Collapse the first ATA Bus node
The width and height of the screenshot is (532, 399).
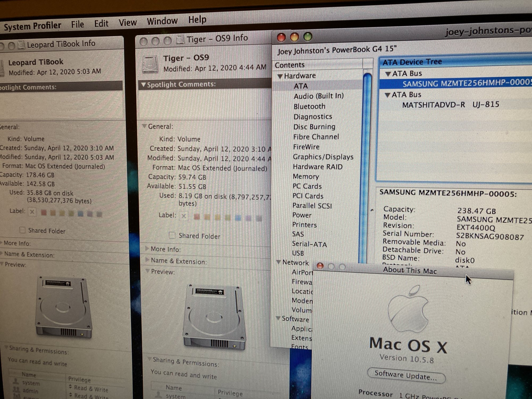[388, 74]
